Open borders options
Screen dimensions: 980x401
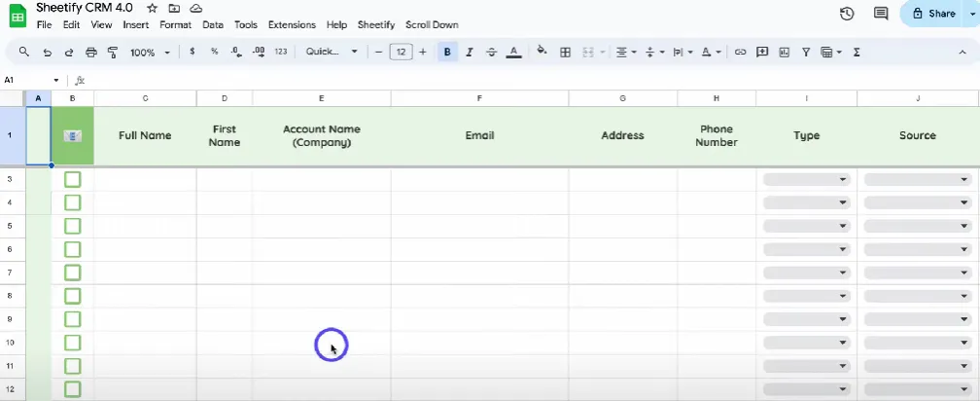coord(565,52)
